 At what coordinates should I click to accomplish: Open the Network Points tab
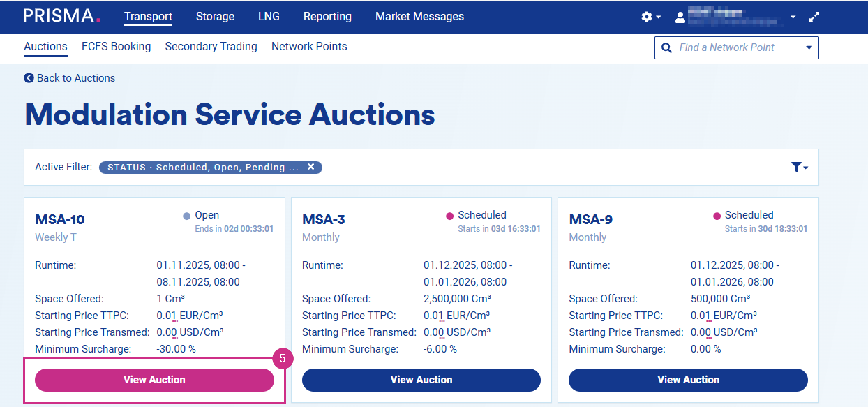coord(309,47)
